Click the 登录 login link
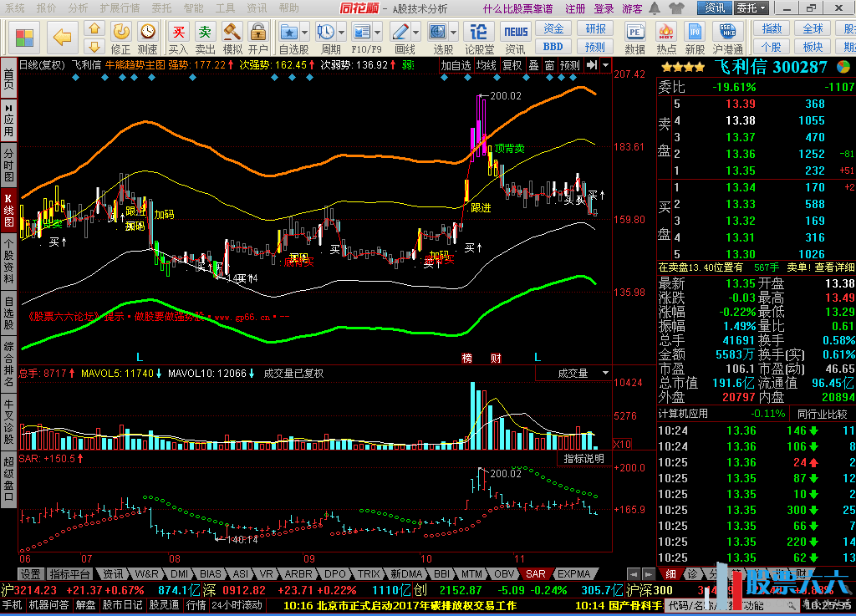This screenshot has width=856, height=616. [604, 8]
